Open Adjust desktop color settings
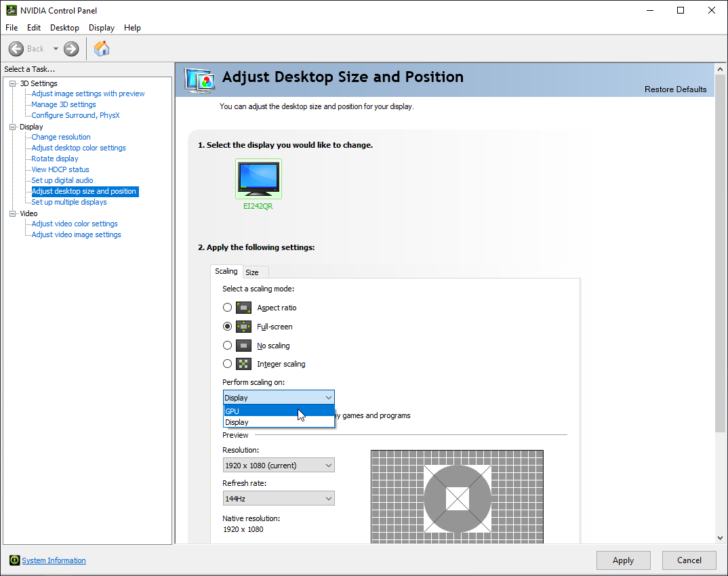 pos(79,148)
